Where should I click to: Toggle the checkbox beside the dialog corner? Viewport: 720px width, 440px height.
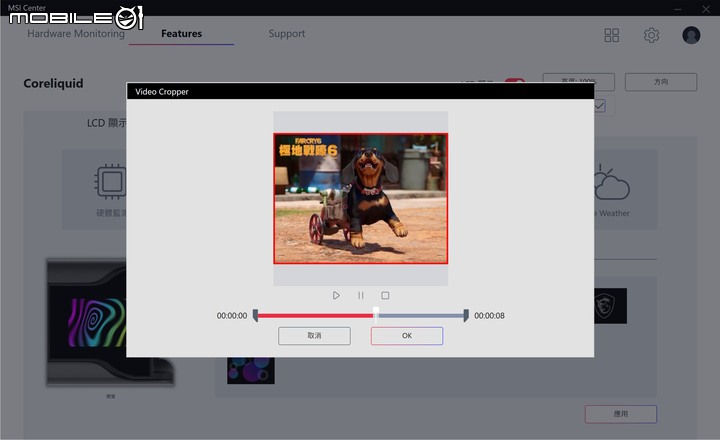[x=600, y=106]
